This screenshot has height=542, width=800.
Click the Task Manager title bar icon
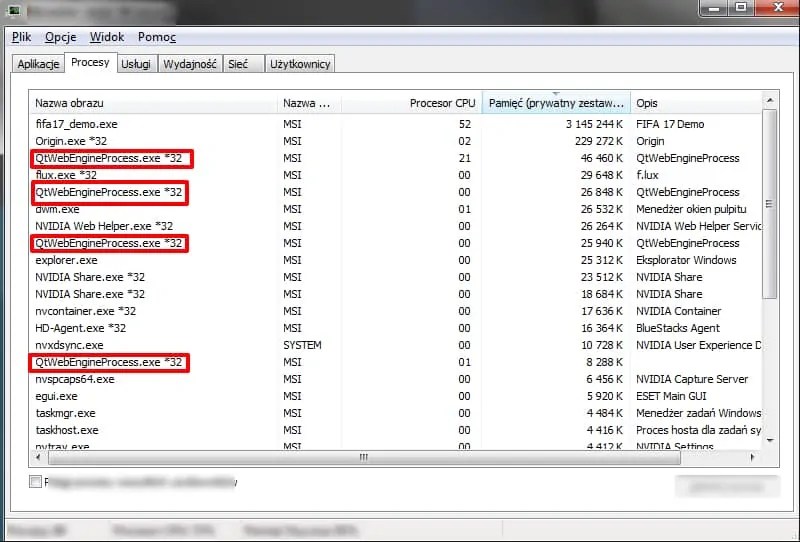click(x=14, y=10)
